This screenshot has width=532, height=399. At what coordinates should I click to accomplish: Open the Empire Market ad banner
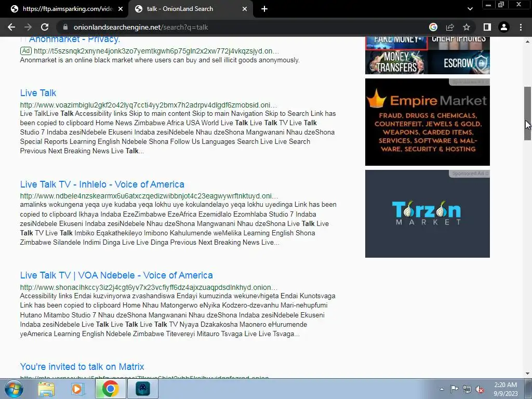(428, 122)
